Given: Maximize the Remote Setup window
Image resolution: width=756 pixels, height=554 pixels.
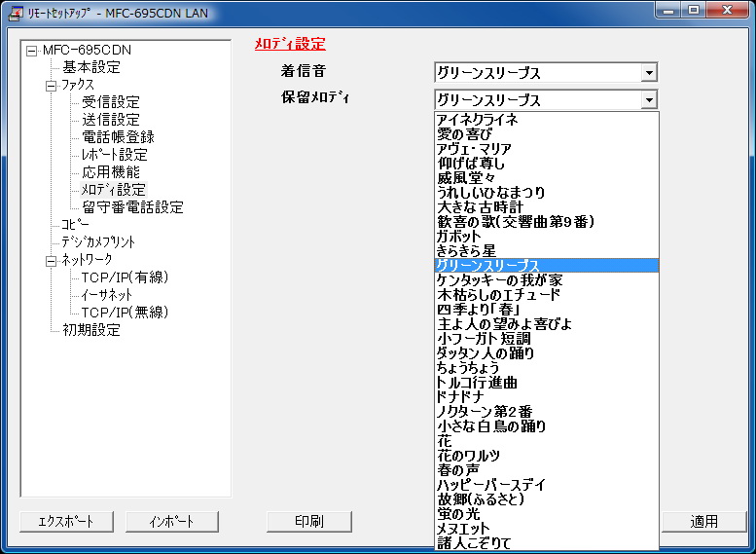Looking at the screenshot, I should [x=694, y=9].
